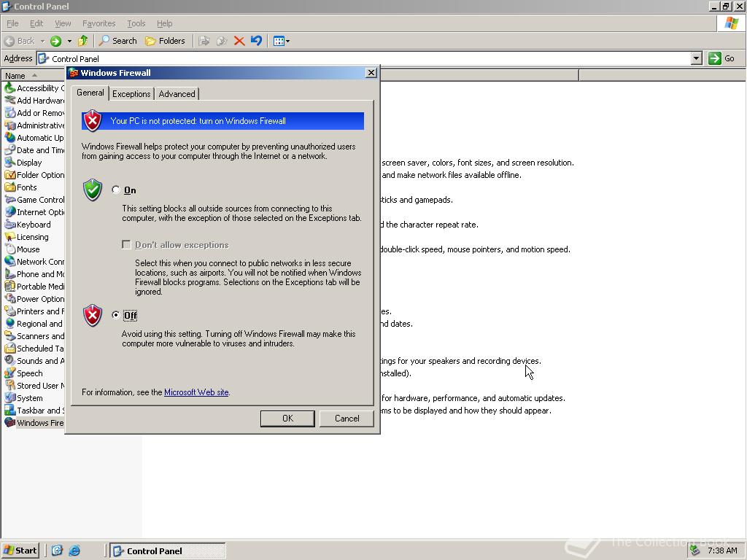Open the Views dropdown button
Screen dimensions: 747x560
coord(282,41)
